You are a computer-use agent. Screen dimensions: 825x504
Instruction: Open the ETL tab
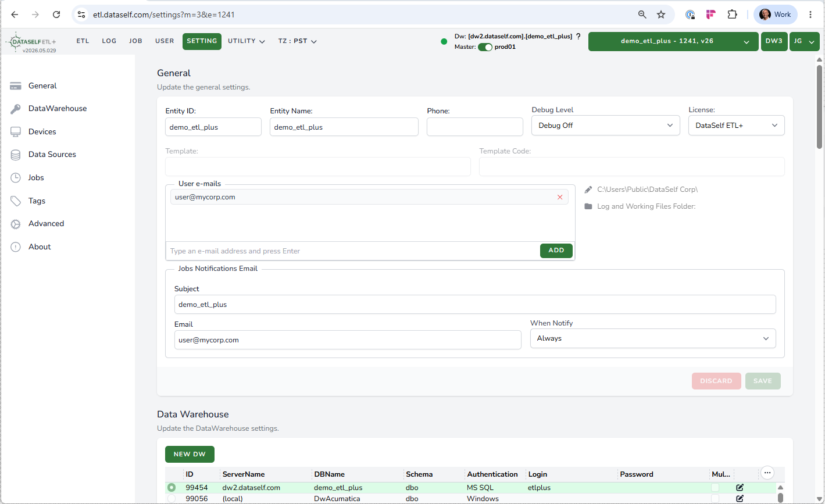(x=83, y=41)
